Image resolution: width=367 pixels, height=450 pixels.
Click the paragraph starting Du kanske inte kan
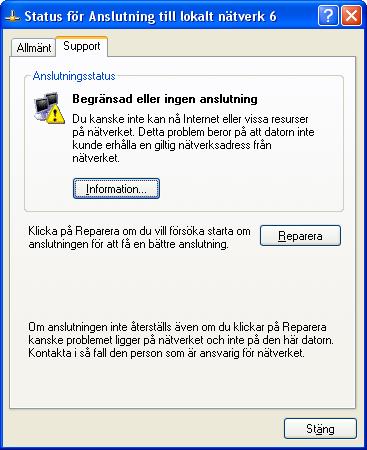[193, 138]
